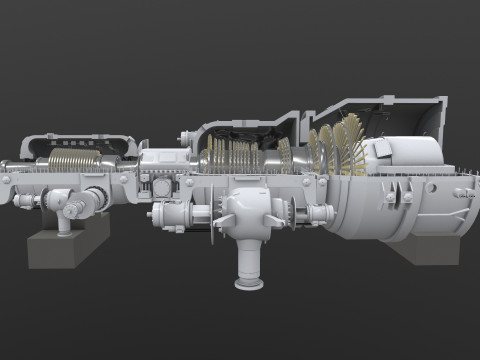Select the dark concrete block under left unit
Image resolution: width=480 pixels, height=360 pixels.
tap(69, 241)
